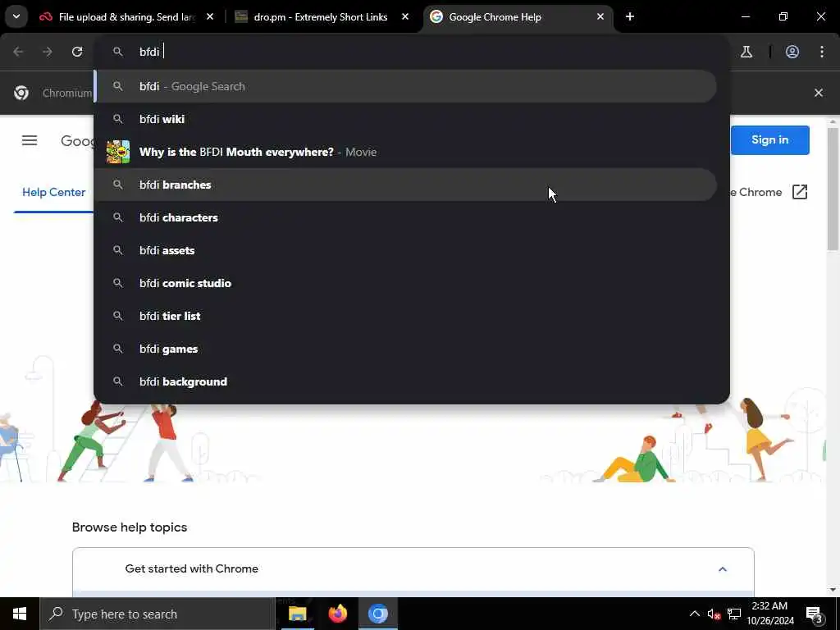Switch to the File upload & sharing tab
The width and height of the screenshot is (840, 630).
coord(126,17)
